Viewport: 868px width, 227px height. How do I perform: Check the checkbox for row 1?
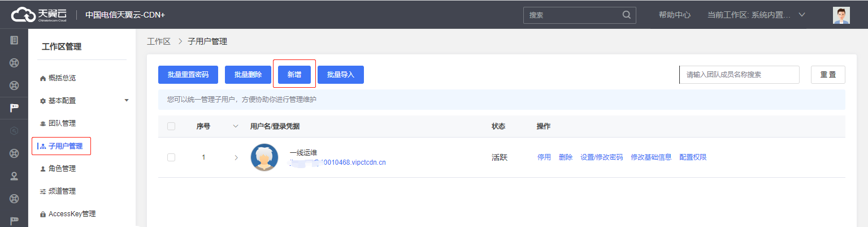tap(171, 157)
